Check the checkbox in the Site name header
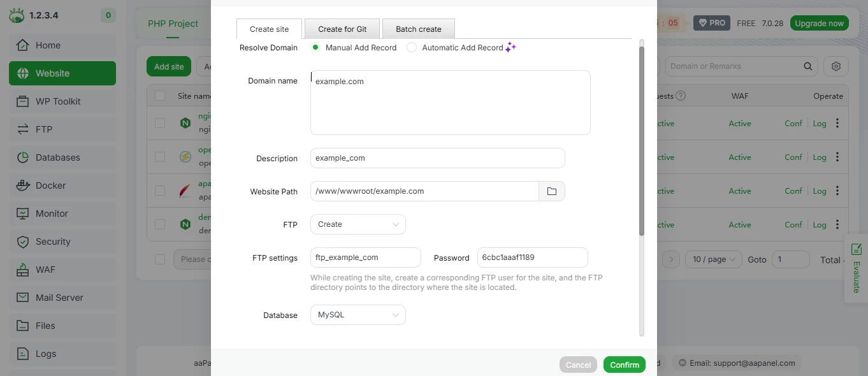Screen dimensions: 868x376 tap(159, 96)
